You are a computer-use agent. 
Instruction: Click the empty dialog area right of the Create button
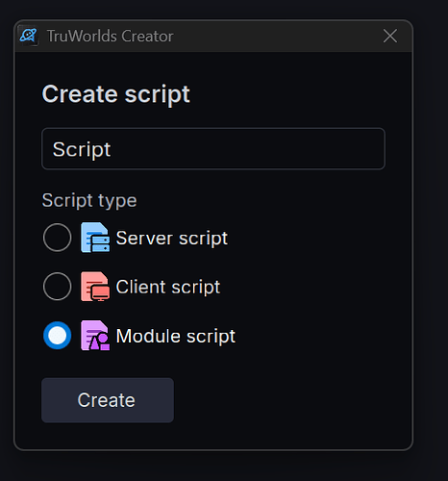tap(288, 400)
